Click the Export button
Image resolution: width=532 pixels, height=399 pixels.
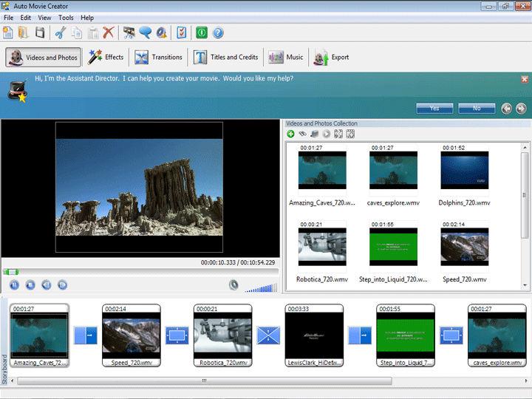tap(331, 57)
